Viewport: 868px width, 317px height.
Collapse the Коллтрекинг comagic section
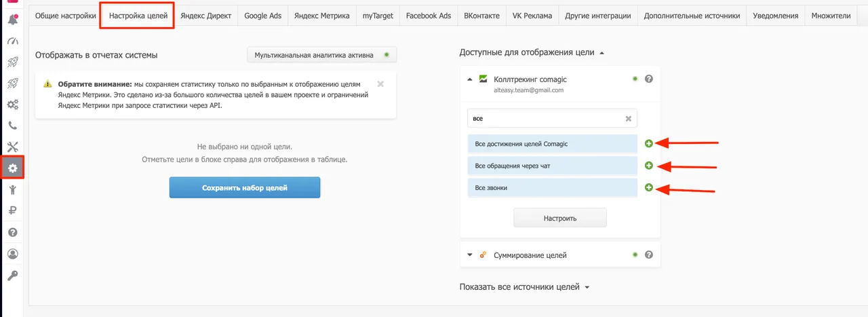click(469, 79)
